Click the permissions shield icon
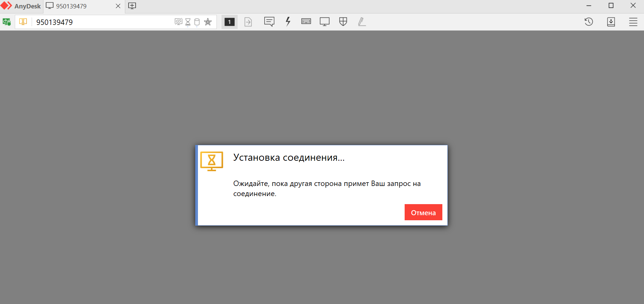Screen dimensions: 644x304 pyautogui.click(x=343, y=22)
